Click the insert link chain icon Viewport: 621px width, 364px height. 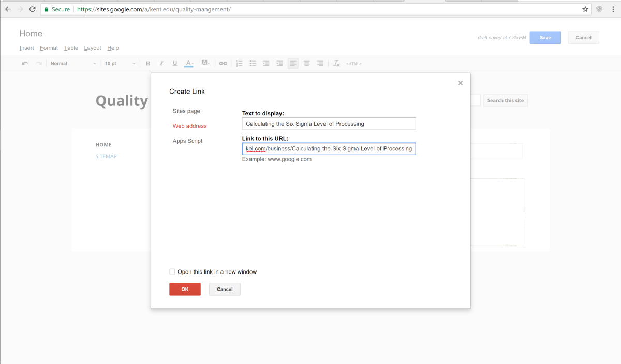pos(223,64)
